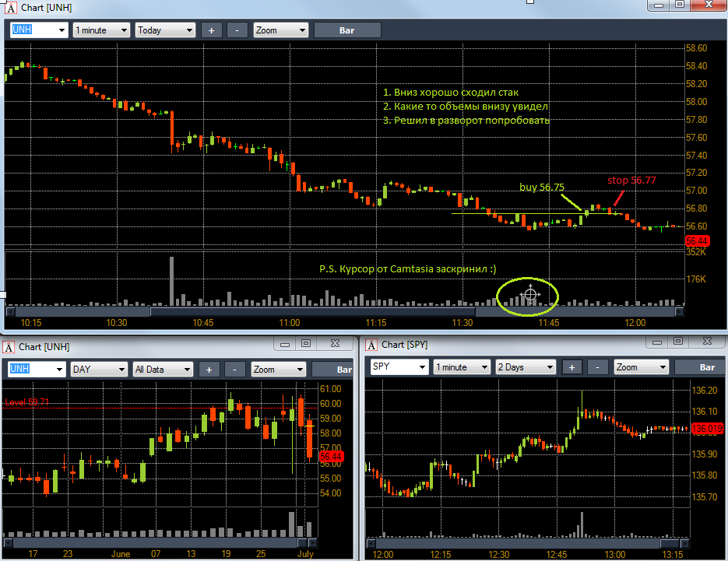Click the 11:45 time axis label
728x561 pixels.
pos(549,323)
